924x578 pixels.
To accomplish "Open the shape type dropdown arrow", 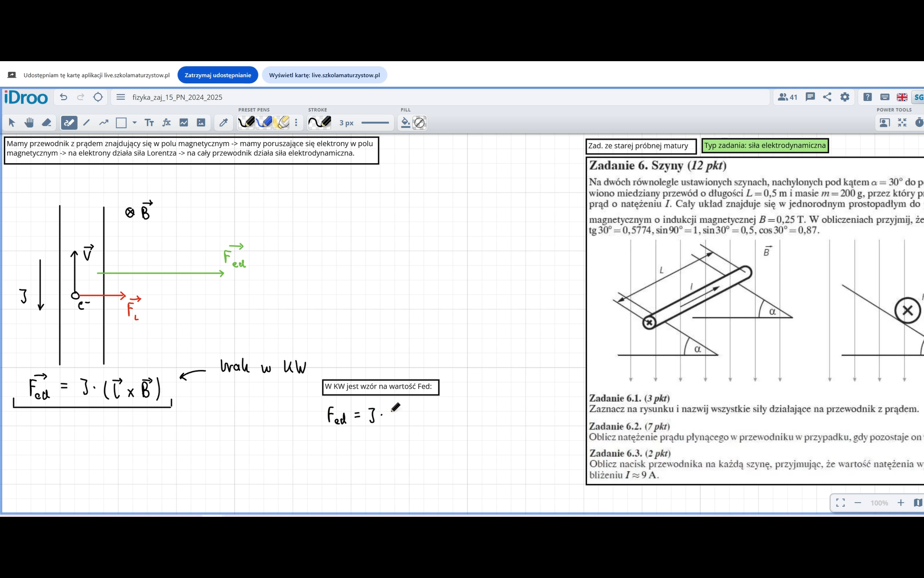I will coord(135,123).
